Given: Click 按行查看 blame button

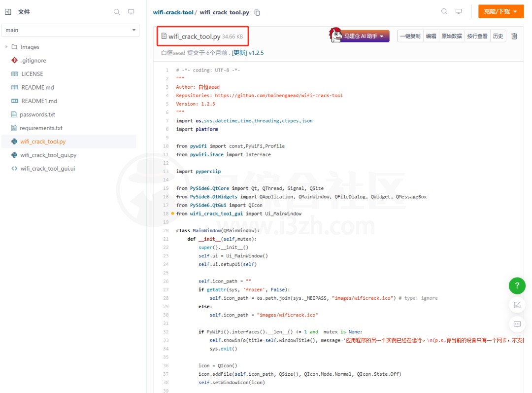Looking at the screenshot, I should (477, 36).
